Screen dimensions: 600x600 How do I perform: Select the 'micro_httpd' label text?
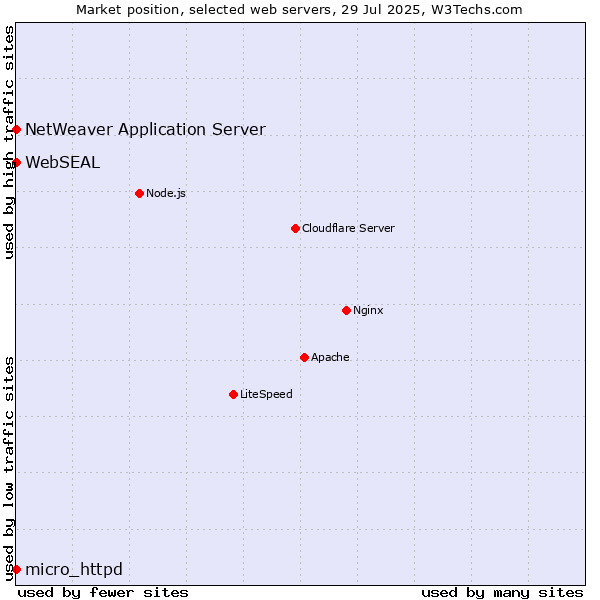(74, 569)
